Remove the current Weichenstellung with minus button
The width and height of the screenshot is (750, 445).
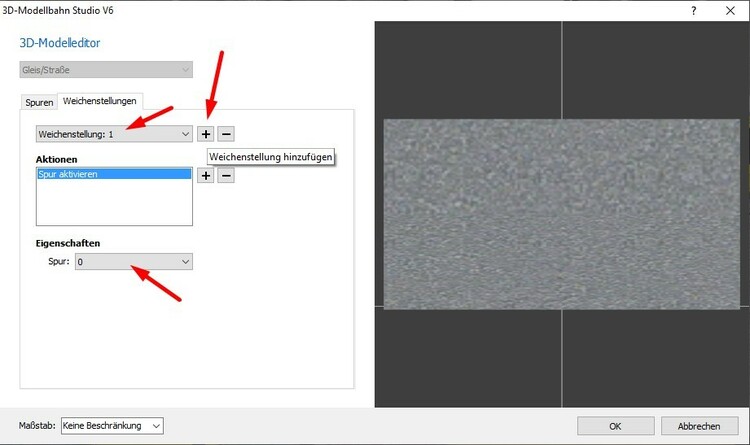tap(226, 134)
